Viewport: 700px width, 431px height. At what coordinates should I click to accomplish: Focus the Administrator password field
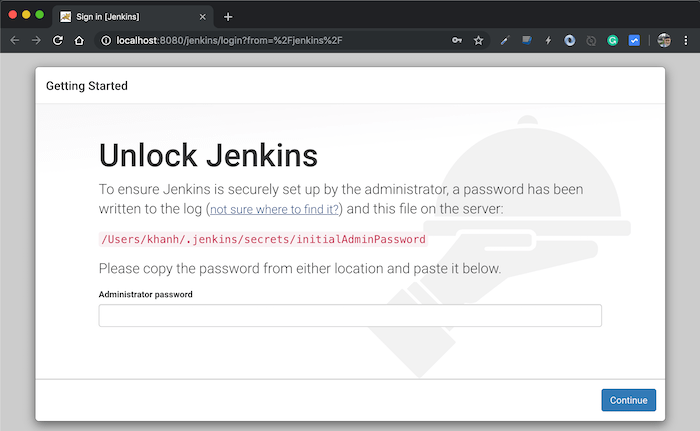click(x=350, y=316)
